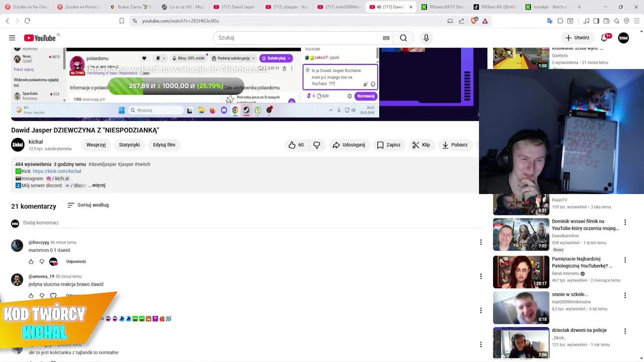Open the playlist music note icon
Image resolution: width=644 pixels, height=362 pixels.
tap(586, 21)
